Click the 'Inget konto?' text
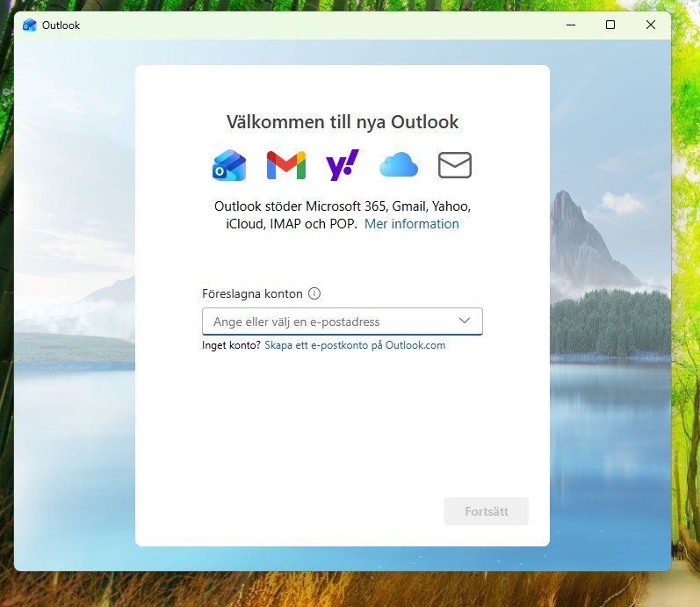Image resolution: width=700 pixels, height=607 pixels. point(231,345)
